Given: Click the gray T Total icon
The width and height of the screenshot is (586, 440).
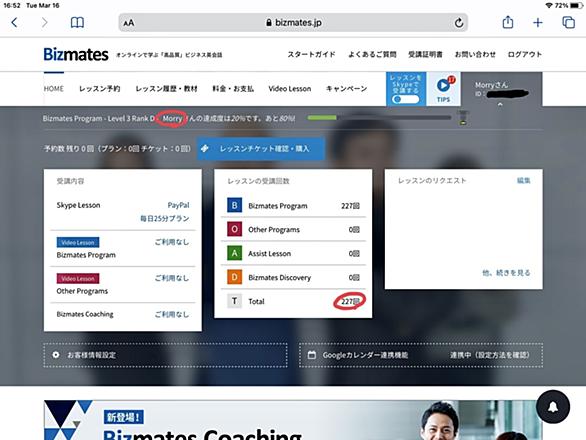Looking at the screenshot, I should coord(234,301).
